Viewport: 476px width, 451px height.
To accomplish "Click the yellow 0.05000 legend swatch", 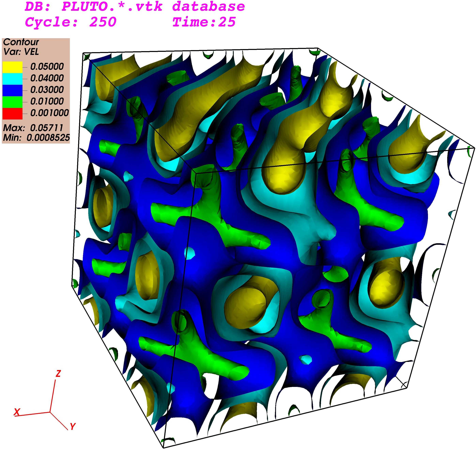I will [12, 67].
